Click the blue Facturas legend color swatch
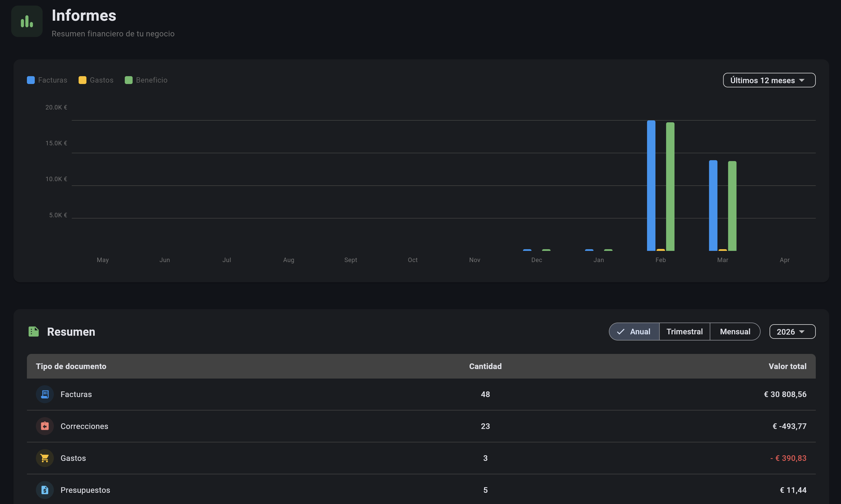This screenshot has width=841, height=504. [31, 80]
